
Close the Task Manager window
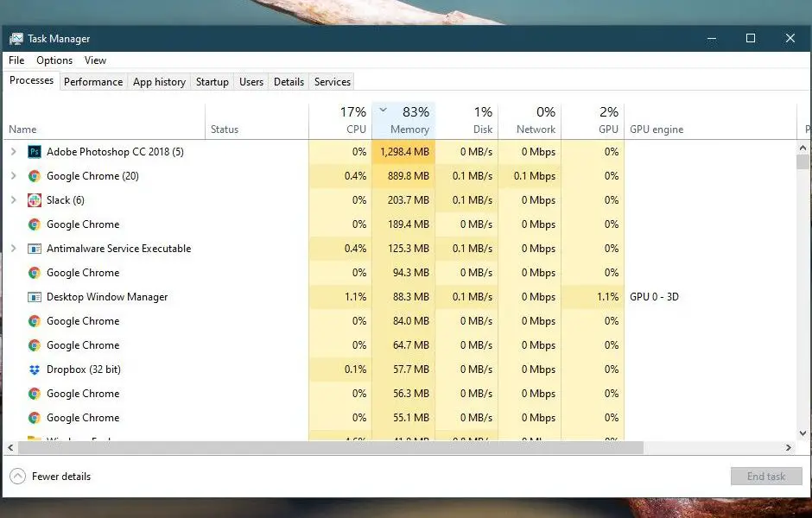click(790, 38)
